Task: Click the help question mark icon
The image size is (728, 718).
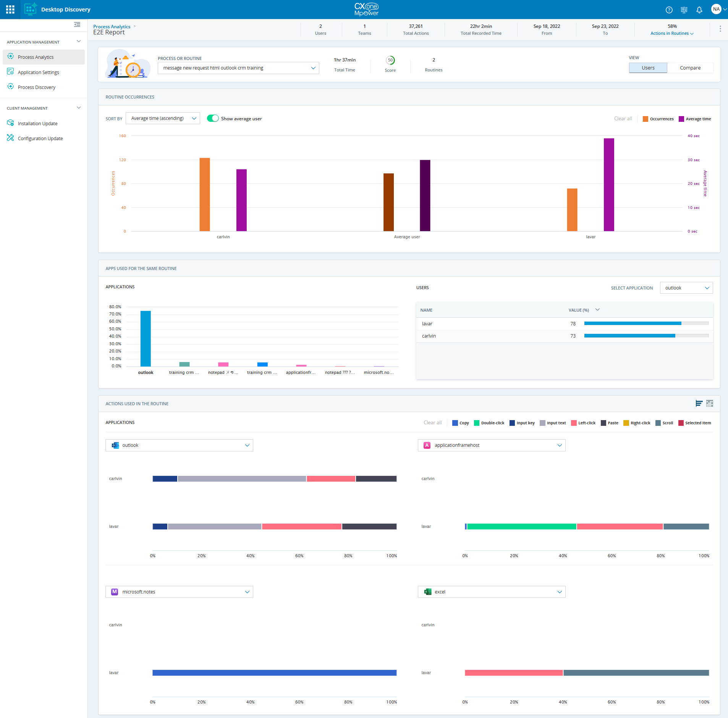Action: [669, 10]
